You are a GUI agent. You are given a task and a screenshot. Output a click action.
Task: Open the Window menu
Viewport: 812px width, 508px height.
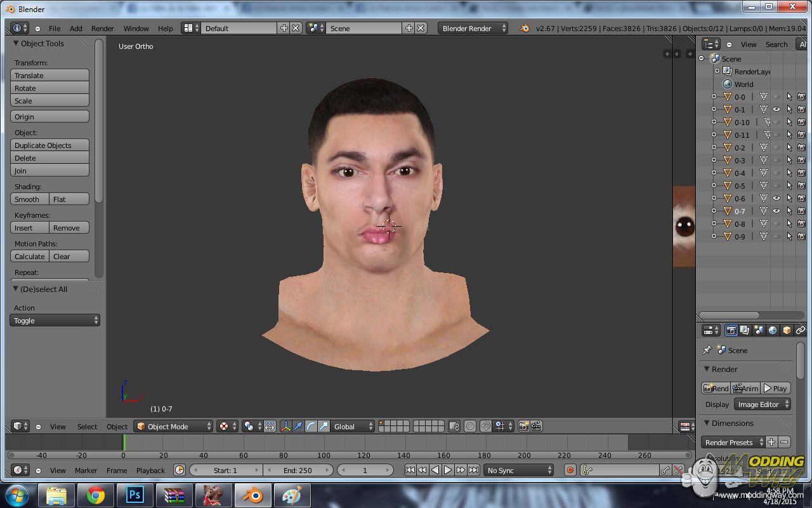[136, 29]
